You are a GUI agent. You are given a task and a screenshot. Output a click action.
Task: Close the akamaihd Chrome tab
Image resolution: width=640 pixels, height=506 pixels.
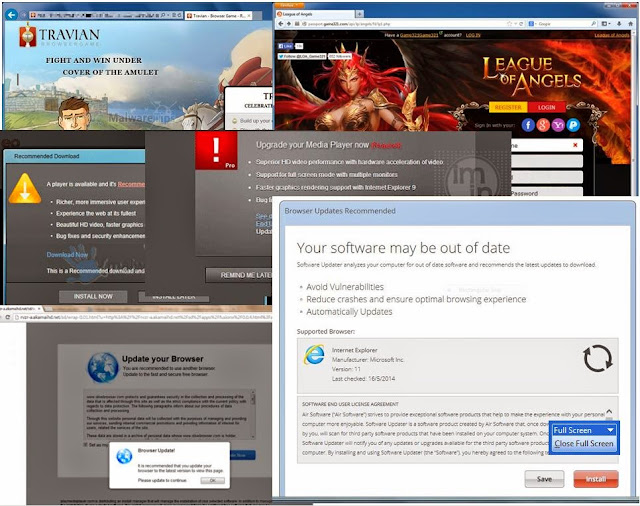pos(39,309)
